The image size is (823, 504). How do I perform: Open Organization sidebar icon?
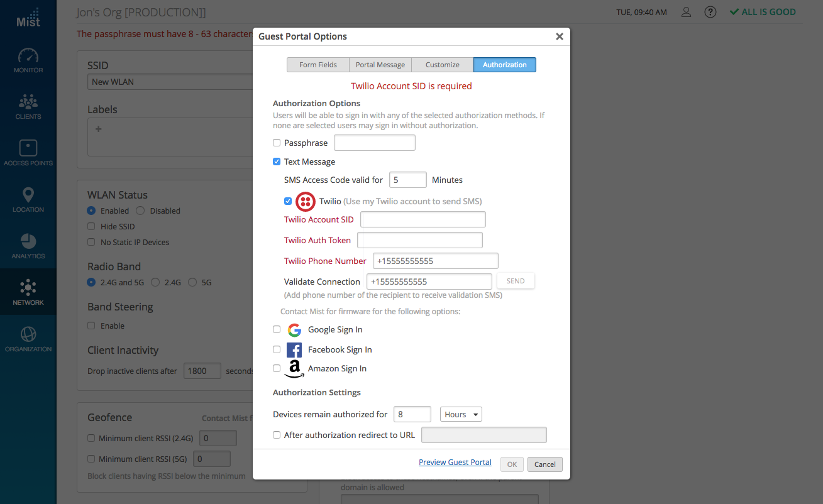tap(28, 339)
